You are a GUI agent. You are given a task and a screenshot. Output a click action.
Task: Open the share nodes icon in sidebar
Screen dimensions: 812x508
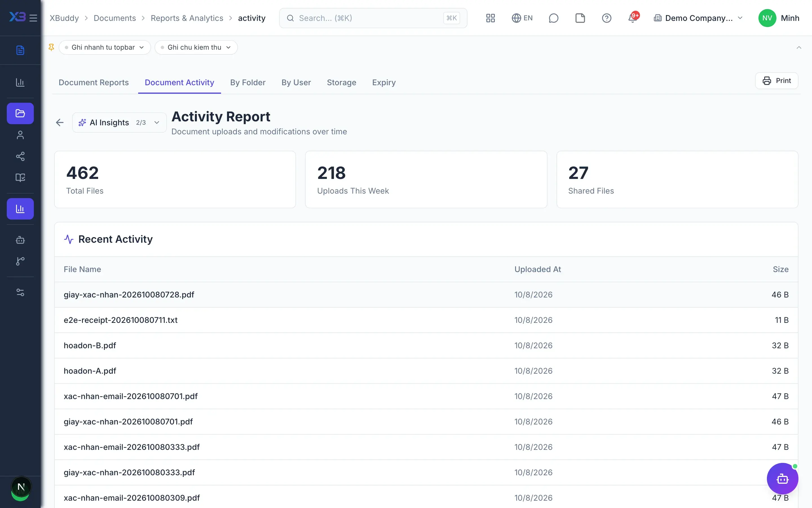coord(20,156)
